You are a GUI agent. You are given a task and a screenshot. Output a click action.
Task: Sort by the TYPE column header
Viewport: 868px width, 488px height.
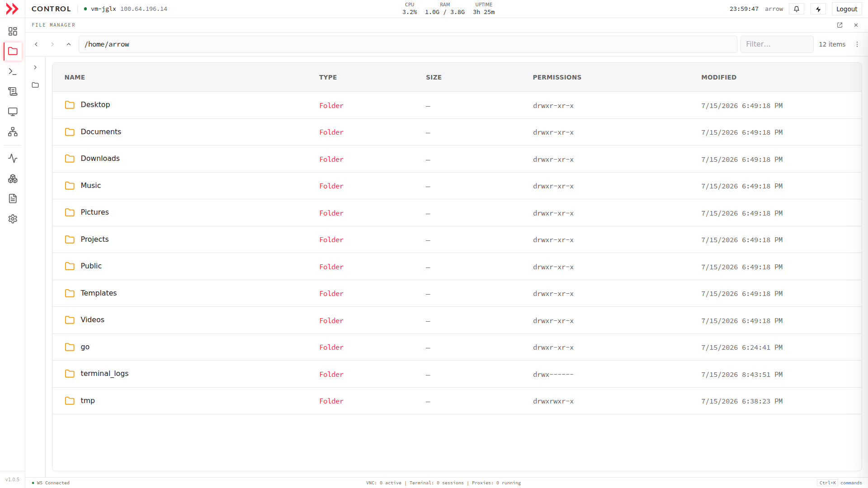coord(328,77)
